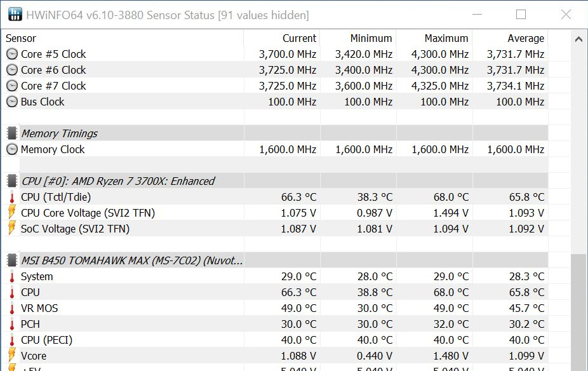The image size is (588, 371).
Task: Click Core #7 Clock maximum value 4,325.0 MHz
Action: coord(440,86)
